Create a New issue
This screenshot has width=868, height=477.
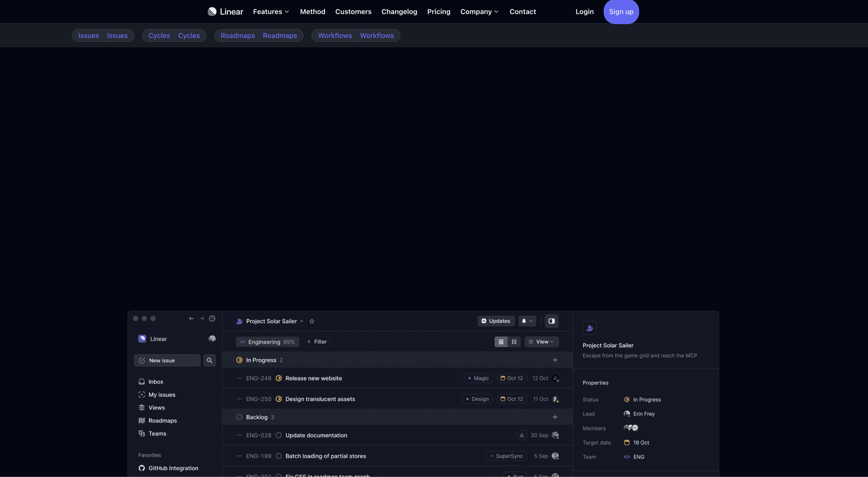coord(167,360)
